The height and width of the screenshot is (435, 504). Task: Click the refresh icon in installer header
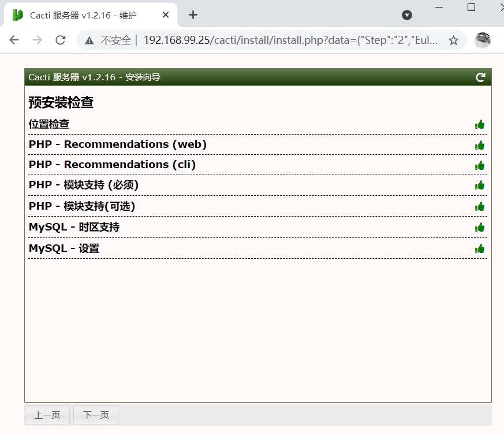pyautogui.click(x=480, y=77)
